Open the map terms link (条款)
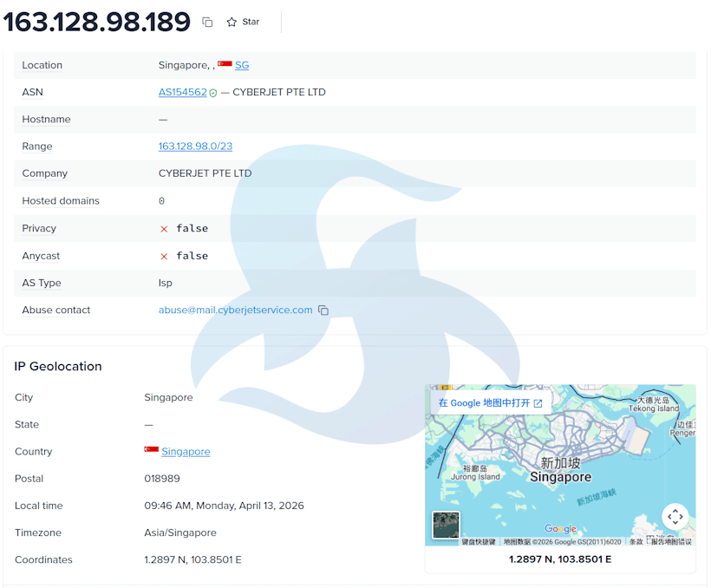Image resolution: width=711 pixels, height=588 pixels. [636, 542]
